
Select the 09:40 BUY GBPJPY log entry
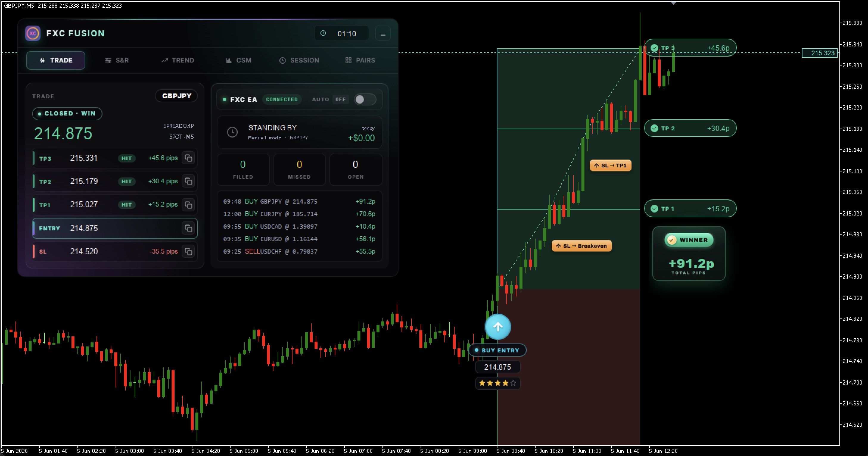coord(299,202)
